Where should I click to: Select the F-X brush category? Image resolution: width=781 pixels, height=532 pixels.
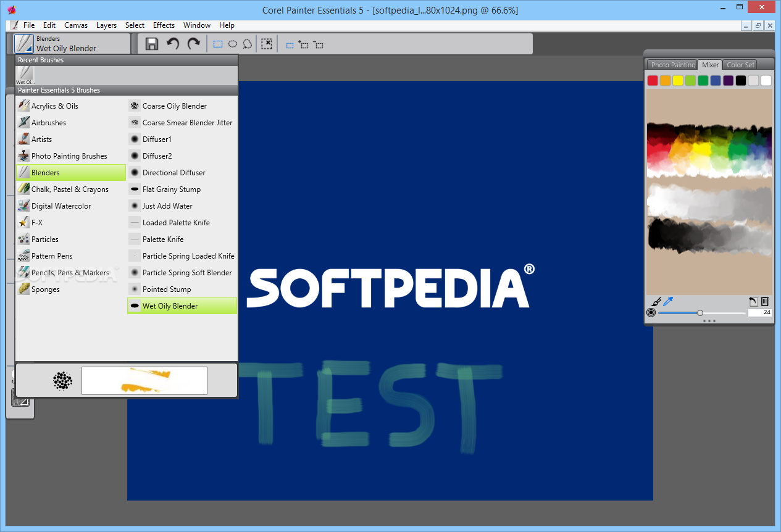coord(70,223)
